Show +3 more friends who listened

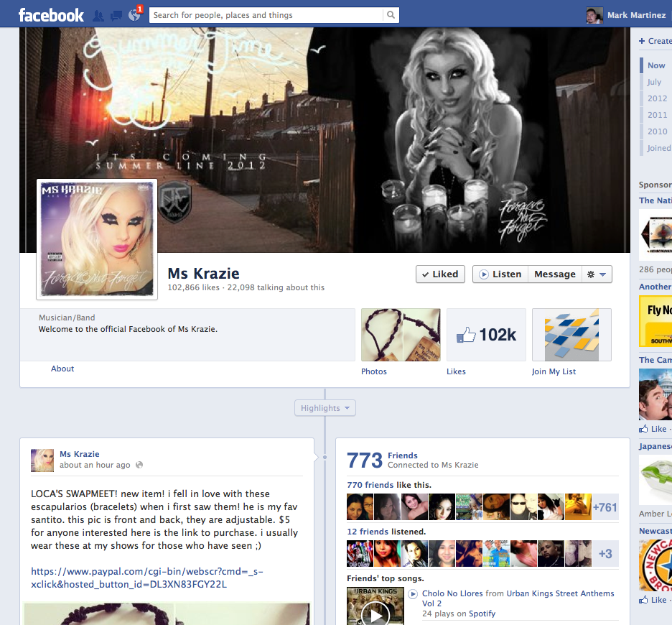coord(605,554)
